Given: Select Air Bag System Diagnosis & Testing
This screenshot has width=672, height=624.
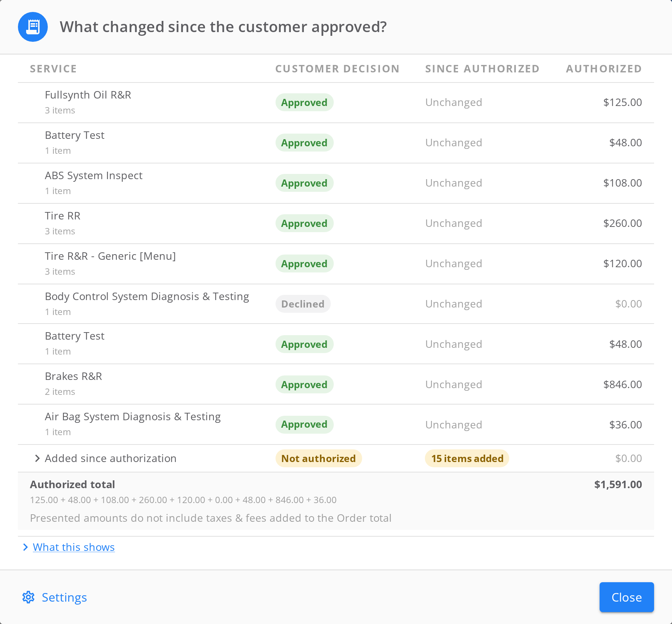Looking at the screenshot, I should 133,416.
